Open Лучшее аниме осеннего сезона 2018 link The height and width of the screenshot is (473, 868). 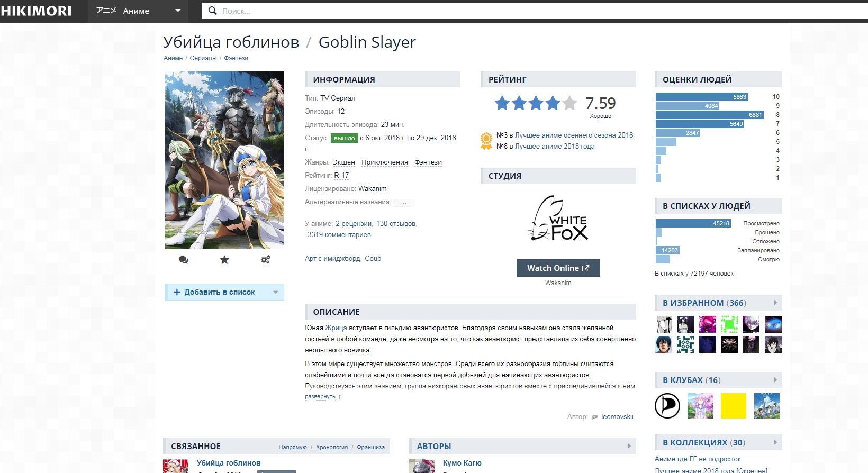coord(574,135)
